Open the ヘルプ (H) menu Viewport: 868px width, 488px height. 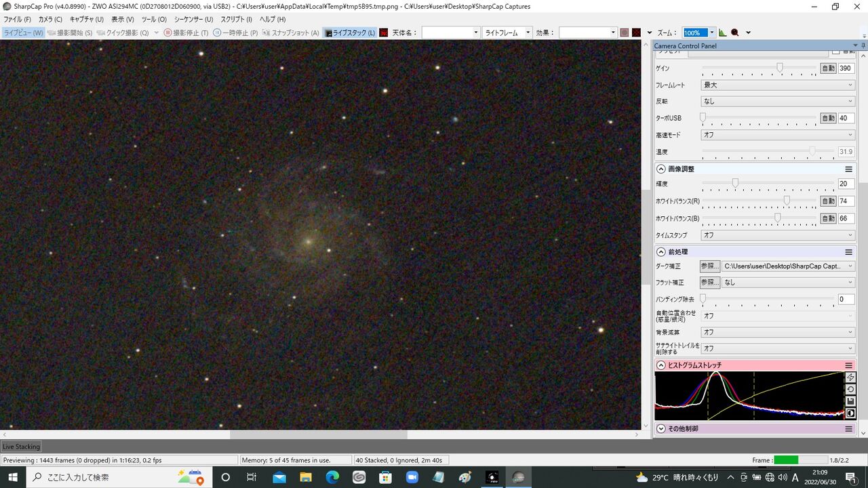pyautogui.click(x=273, y=19)
